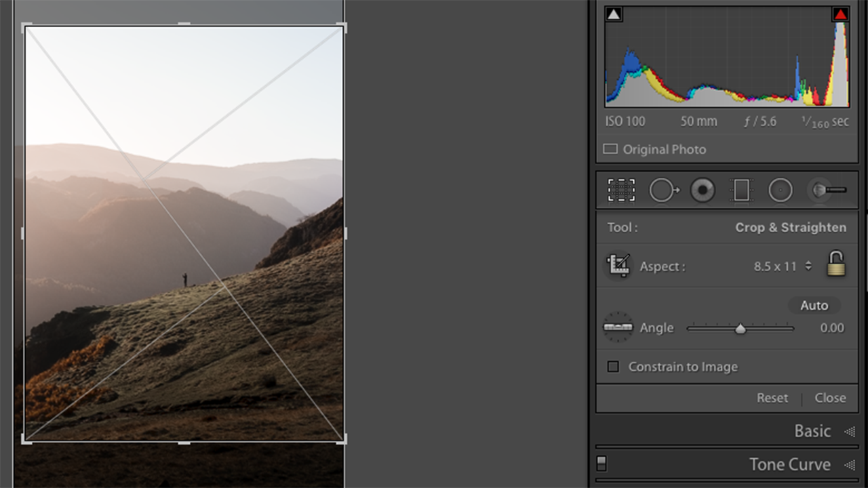Image resolution: width=868 pixels, height=488 pixels.
Task: Select the Crop Overlay tool icon
Action: (x=621, y=190)
